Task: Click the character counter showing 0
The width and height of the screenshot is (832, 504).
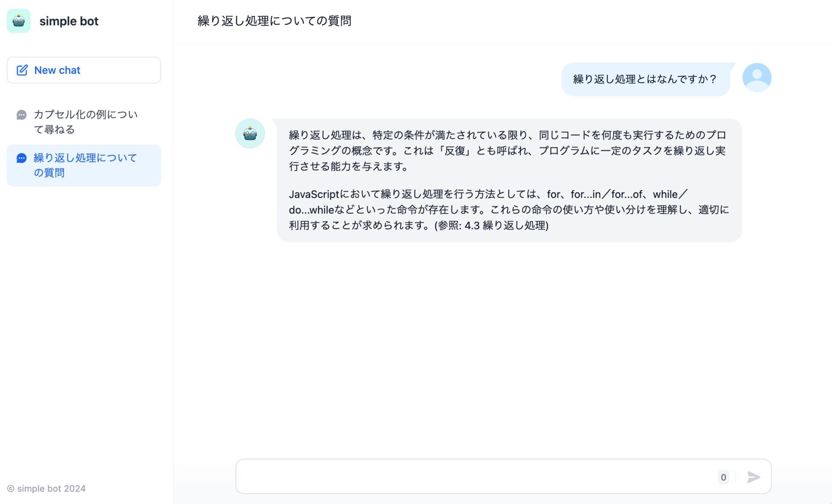Action: 723,477
